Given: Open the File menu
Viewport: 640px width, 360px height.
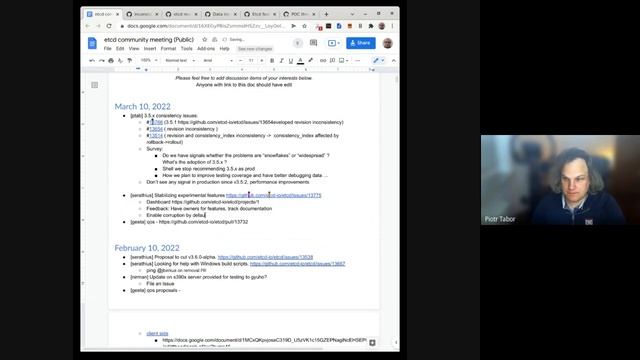Looking at the screenshot, I should point(107,49).
